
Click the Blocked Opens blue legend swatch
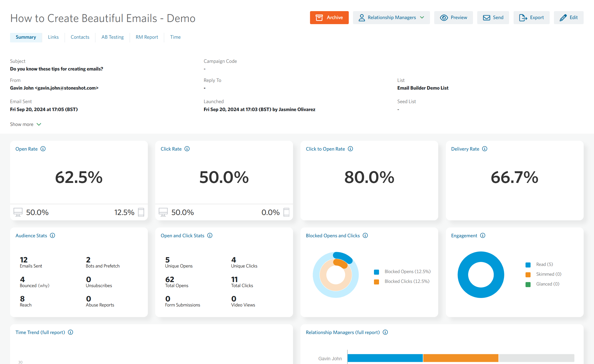click(376, 272)
